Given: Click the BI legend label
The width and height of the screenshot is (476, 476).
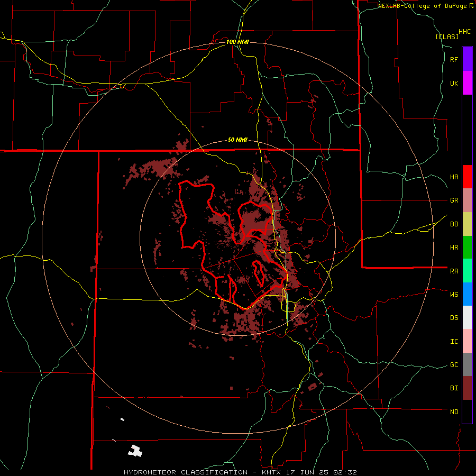Looking at the screenshot, I should [454, 388].
